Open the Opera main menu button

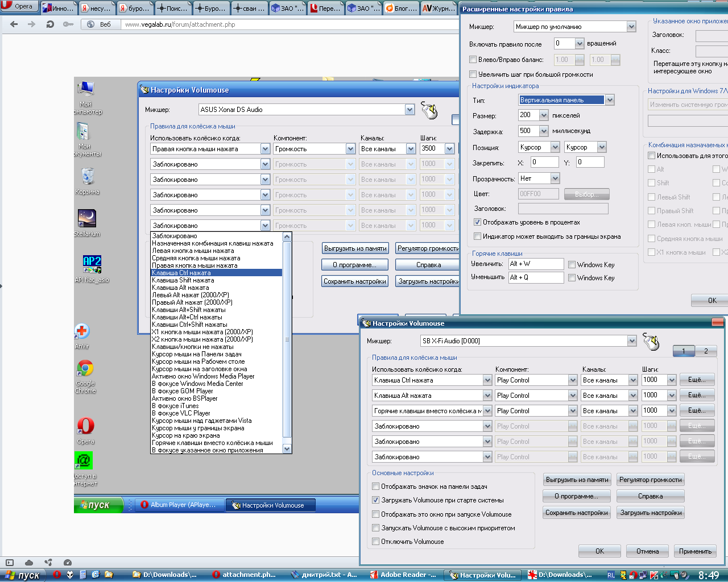pos(19,6)
